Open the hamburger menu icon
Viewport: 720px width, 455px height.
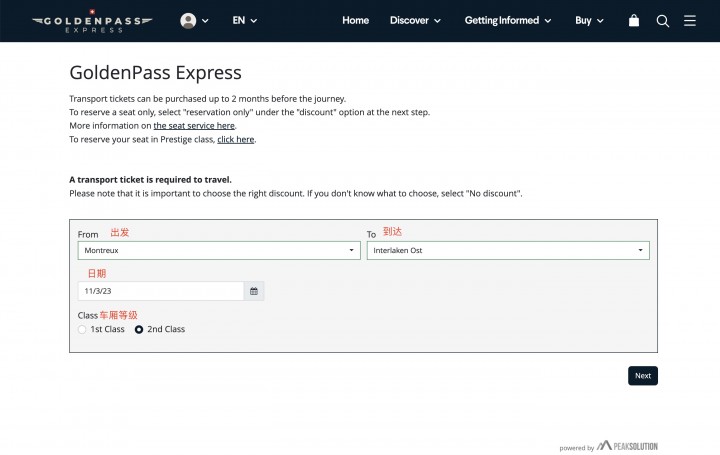click(x=690, y=21)
